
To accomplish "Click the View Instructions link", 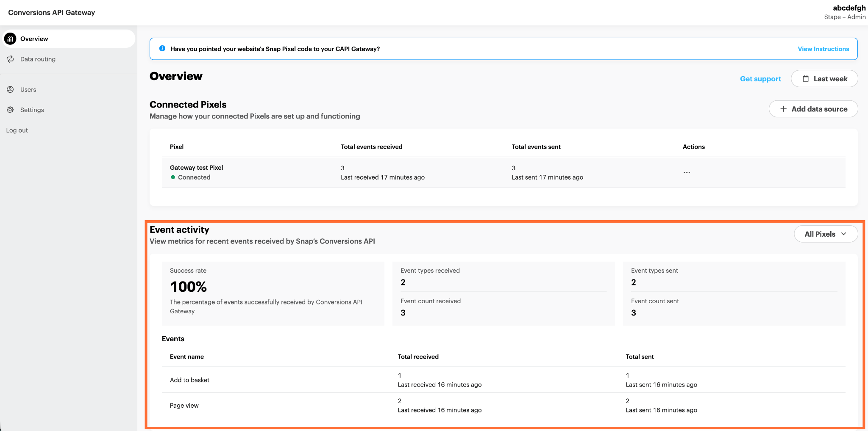I will coord(823,49).
